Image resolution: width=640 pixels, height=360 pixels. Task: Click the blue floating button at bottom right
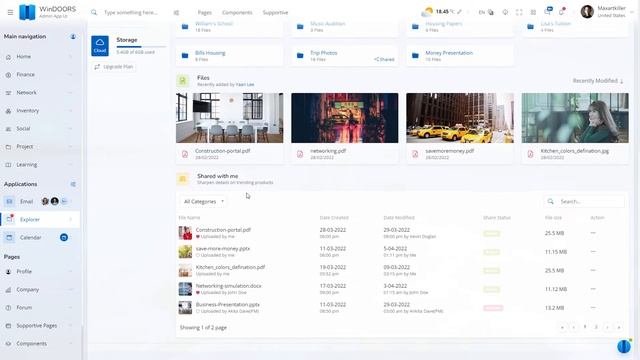point(624,346)
